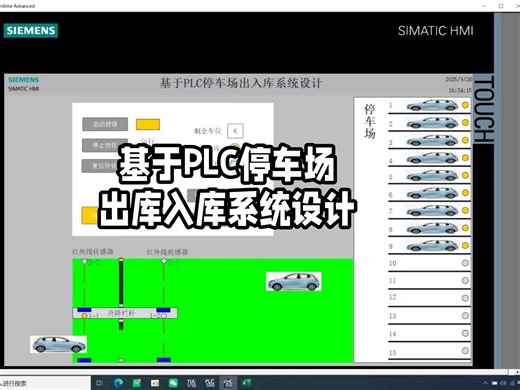Image resolution: width=520 pixels, height=390 pixels.
Task: Open the Excel taskbar icon
Action: 247,383
